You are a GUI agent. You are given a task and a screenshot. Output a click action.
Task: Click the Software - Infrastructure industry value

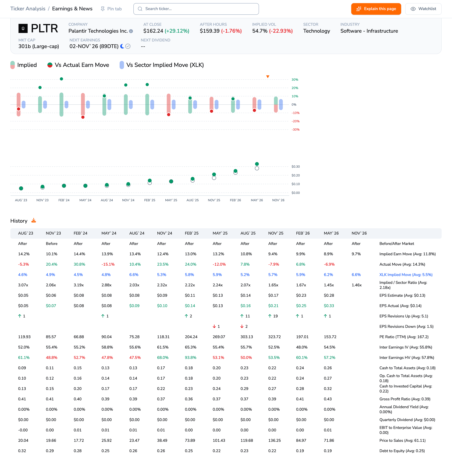click(x=369, y=31)
